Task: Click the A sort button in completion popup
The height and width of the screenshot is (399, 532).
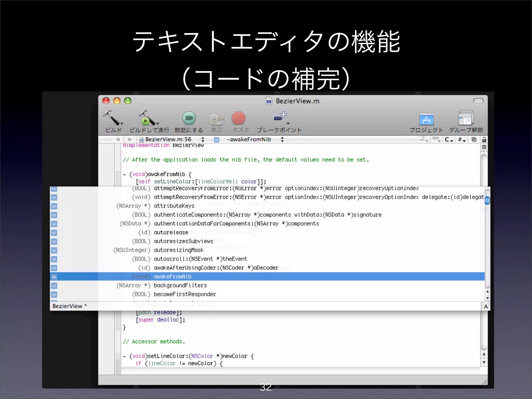Action: point(486,307)
